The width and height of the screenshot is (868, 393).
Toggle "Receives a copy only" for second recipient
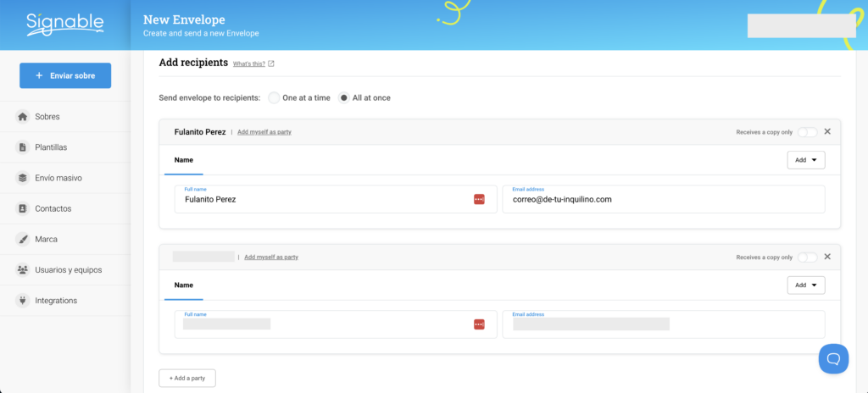point(807,257)
